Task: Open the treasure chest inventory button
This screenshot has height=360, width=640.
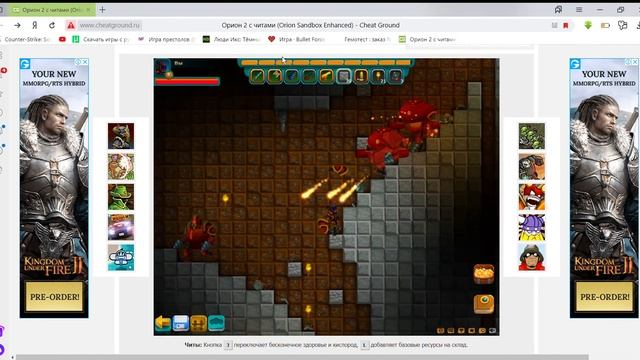Action: 484,274
